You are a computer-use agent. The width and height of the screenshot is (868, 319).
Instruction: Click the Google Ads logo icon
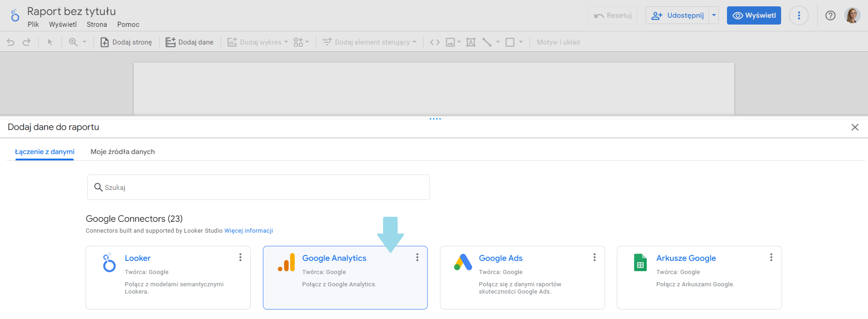coord(463,262)
